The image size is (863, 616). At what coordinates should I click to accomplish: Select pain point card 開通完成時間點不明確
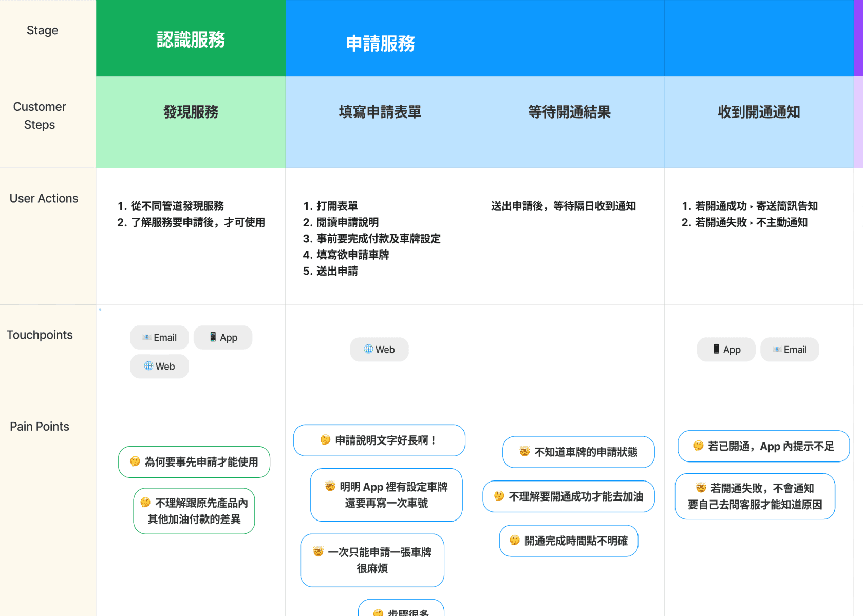point(569,541)
